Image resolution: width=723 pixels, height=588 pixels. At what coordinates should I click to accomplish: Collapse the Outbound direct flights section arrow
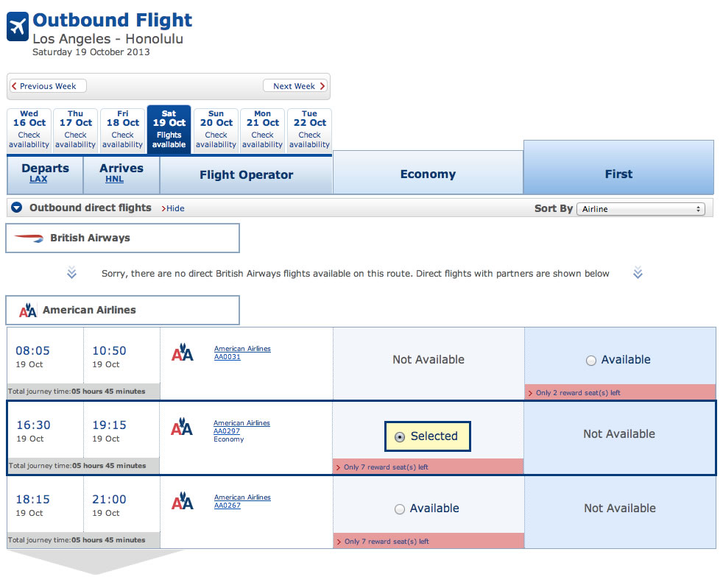tap(17, 208)
